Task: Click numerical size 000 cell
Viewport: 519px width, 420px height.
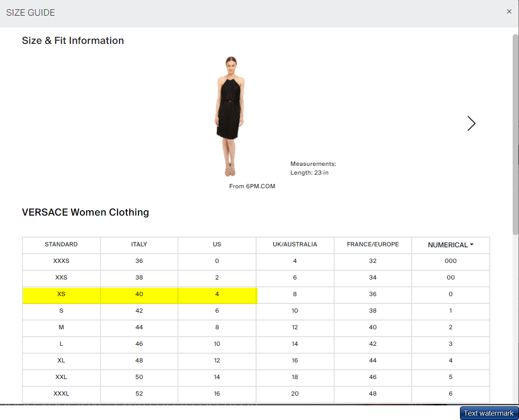Action: [x=451, y=261]
